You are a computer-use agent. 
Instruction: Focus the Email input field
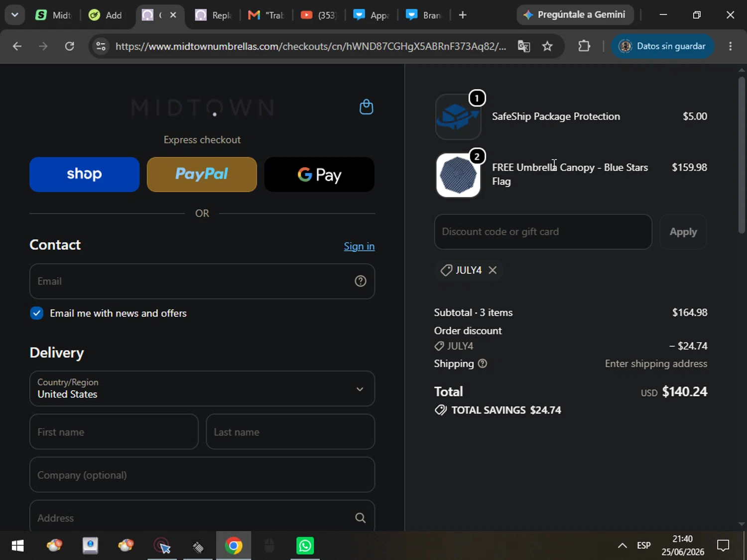202,281
